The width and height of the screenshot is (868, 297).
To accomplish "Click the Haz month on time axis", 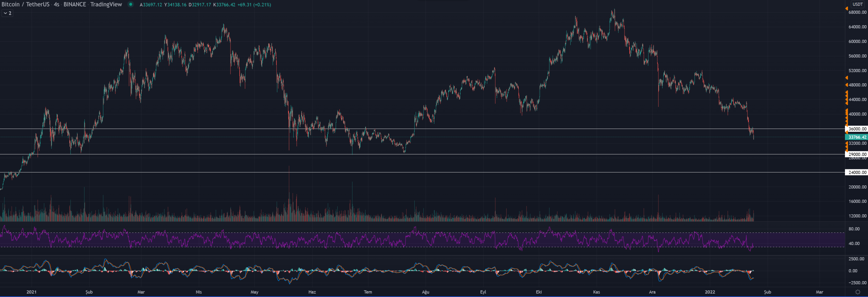I will click(x=312, y=292).
